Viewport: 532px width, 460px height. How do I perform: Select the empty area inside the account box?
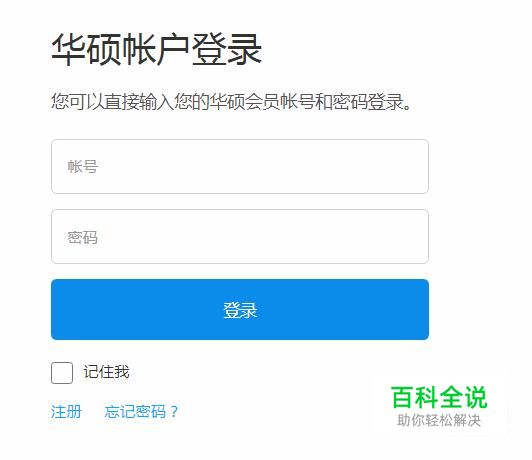(x=263, y=167)
